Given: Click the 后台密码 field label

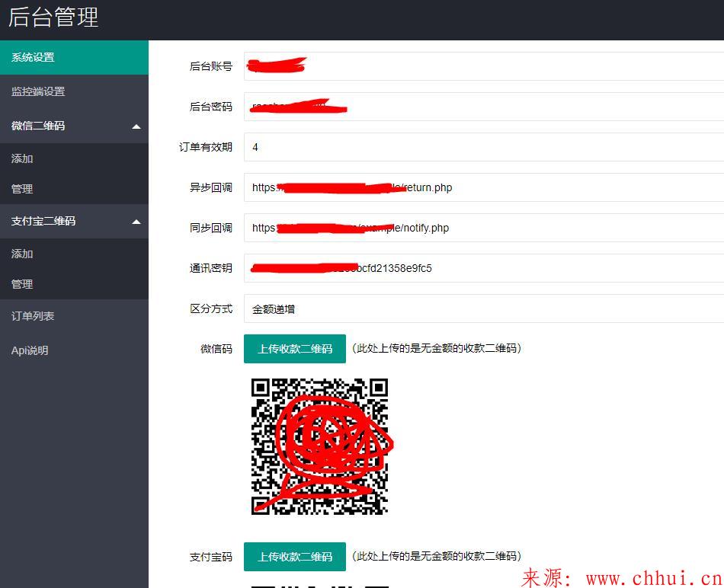Looking at the screenshot, I should [211, 107].
